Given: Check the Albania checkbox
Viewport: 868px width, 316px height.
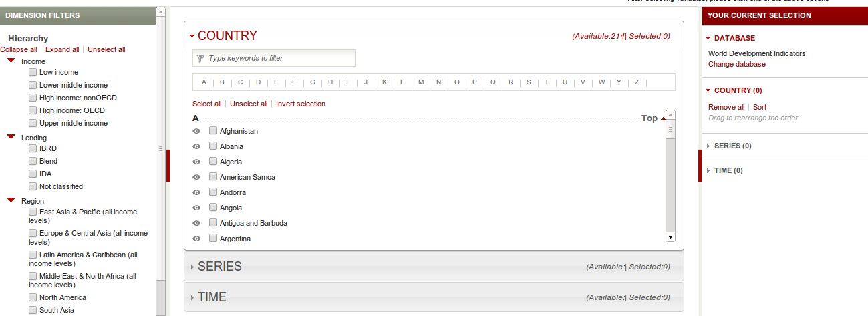Looking at the screenshot, I should point(213,146).
